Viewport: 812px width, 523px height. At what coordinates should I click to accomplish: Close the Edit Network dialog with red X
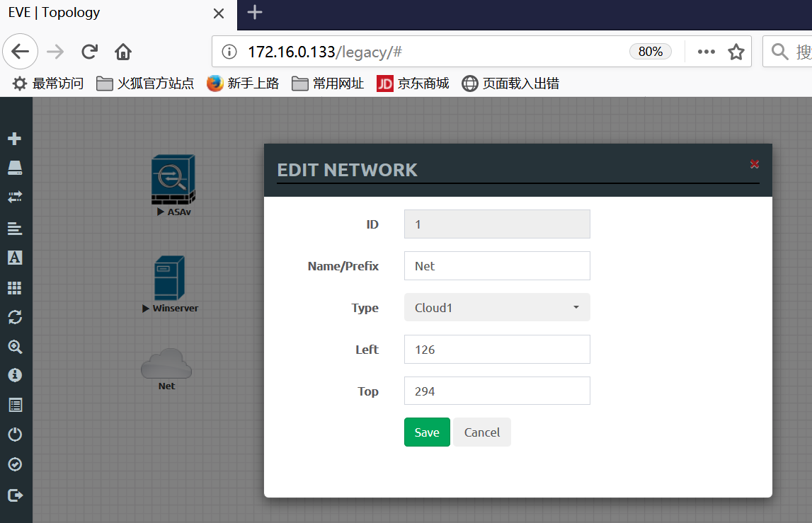click(x=755, y=164)
